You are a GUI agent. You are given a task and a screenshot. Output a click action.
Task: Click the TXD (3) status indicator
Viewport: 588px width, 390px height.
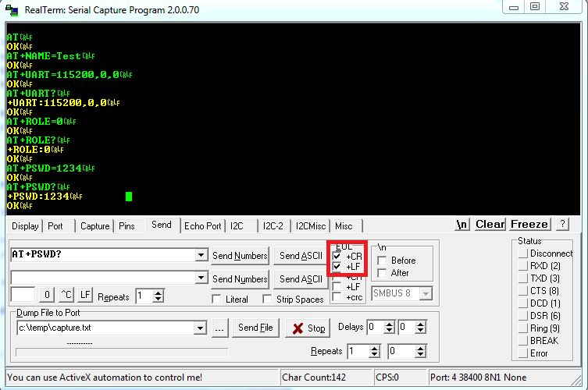522,278
